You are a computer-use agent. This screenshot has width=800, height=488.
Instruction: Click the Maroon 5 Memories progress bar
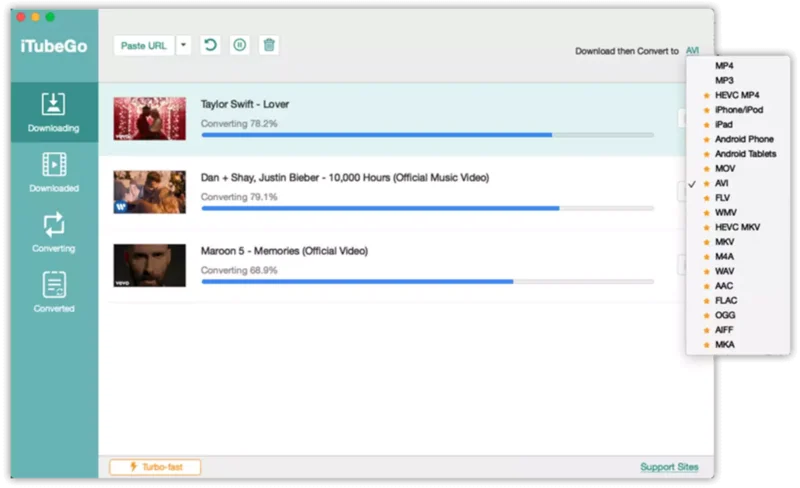[428, 282]
